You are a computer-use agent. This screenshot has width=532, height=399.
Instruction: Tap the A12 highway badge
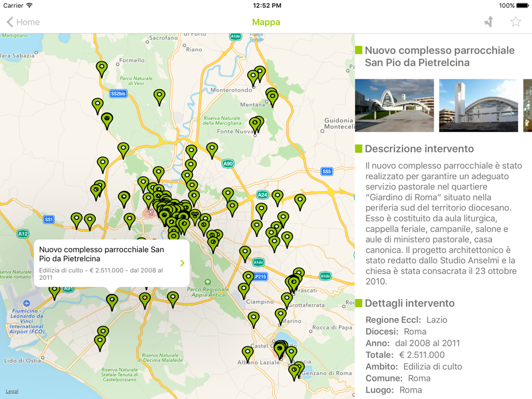(23, 234)
